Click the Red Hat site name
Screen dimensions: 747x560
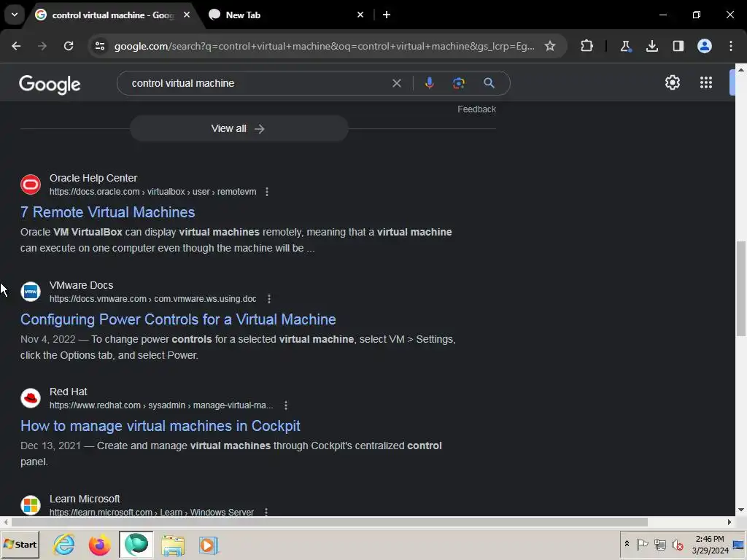pos(68,392)
